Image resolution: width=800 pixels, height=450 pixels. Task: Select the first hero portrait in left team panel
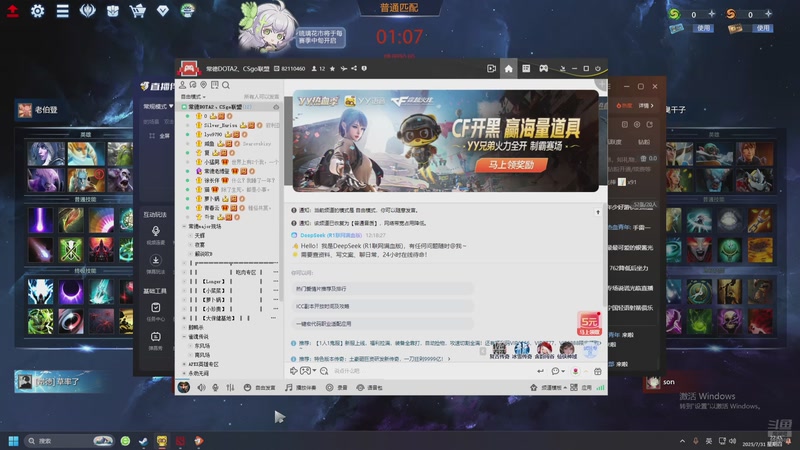tap(46, 154)
